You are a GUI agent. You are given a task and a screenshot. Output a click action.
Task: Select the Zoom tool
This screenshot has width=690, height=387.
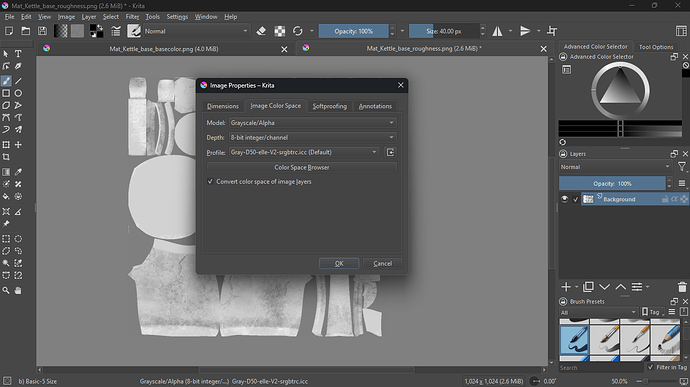click(x=6, y=291)
